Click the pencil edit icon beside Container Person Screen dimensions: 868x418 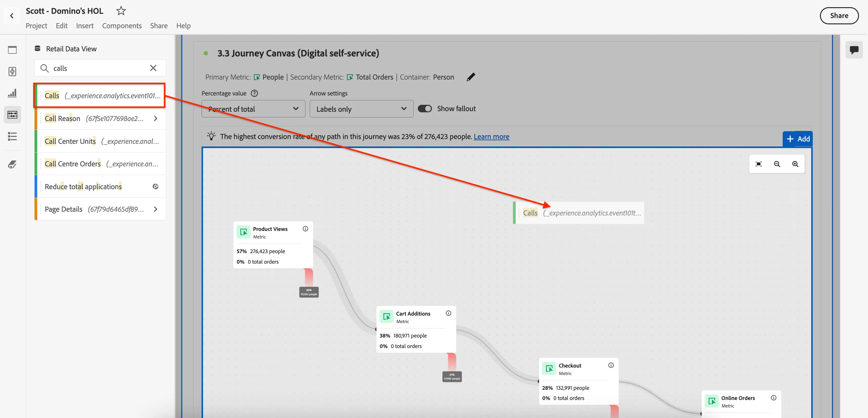tap(471, 77)
